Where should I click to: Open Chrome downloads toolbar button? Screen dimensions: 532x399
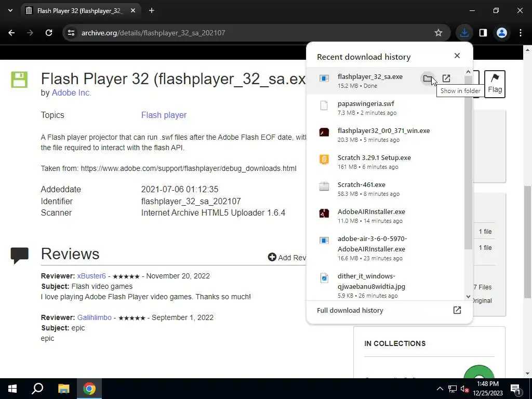click(464, 33)
